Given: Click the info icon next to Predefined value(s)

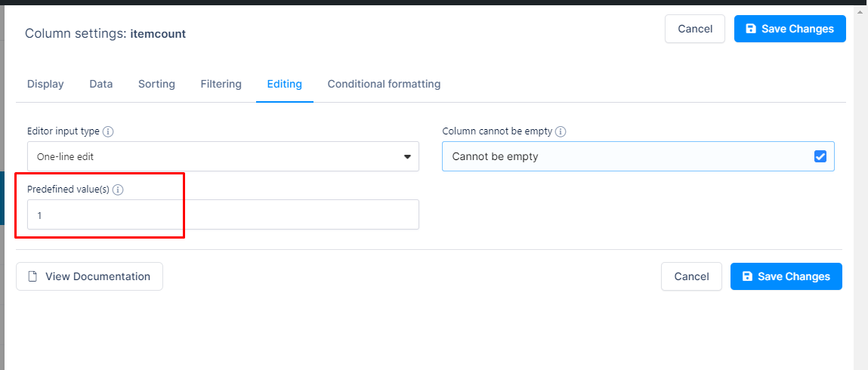Looking at the screenshot, I should click(118, 190).
